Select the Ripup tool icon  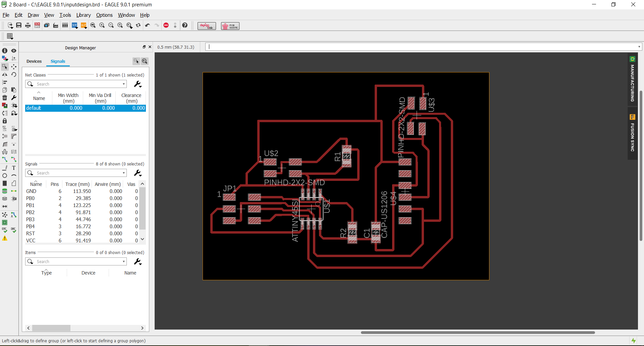pyautogui.click(x=14, y=159)
